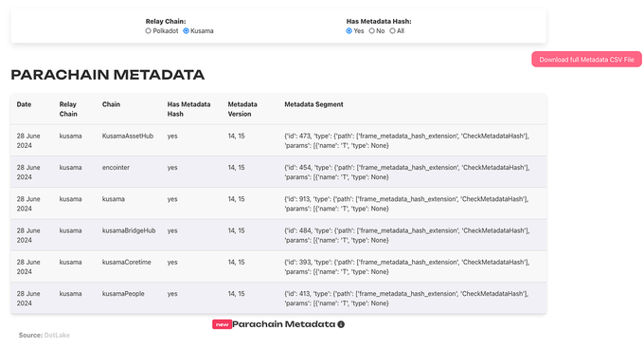Image resolution: width=644 pixels, height=348 pixels.
Task: Select the KusamaAssetHub chain cell
Action: 128,137
